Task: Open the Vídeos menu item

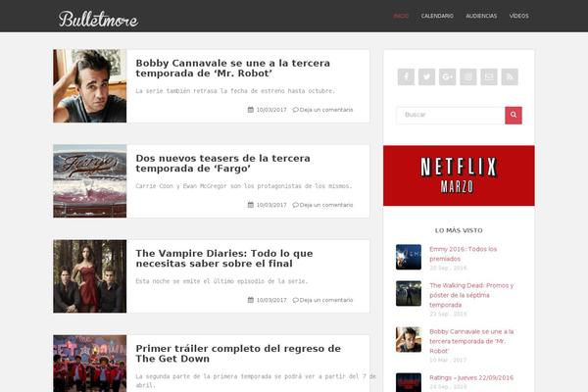Action: click(x=519, y=16)
